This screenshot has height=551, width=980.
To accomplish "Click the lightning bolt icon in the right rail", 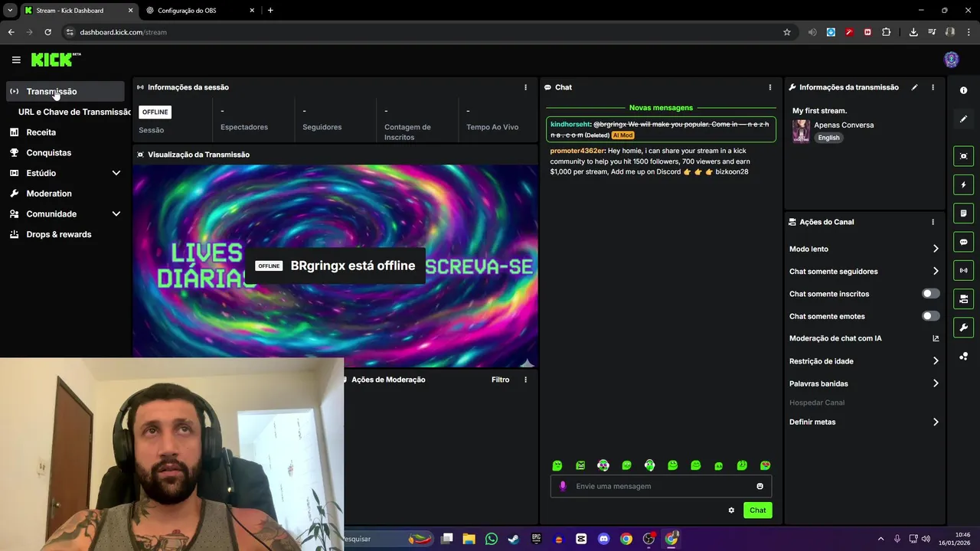I will (x=963, y=184).
